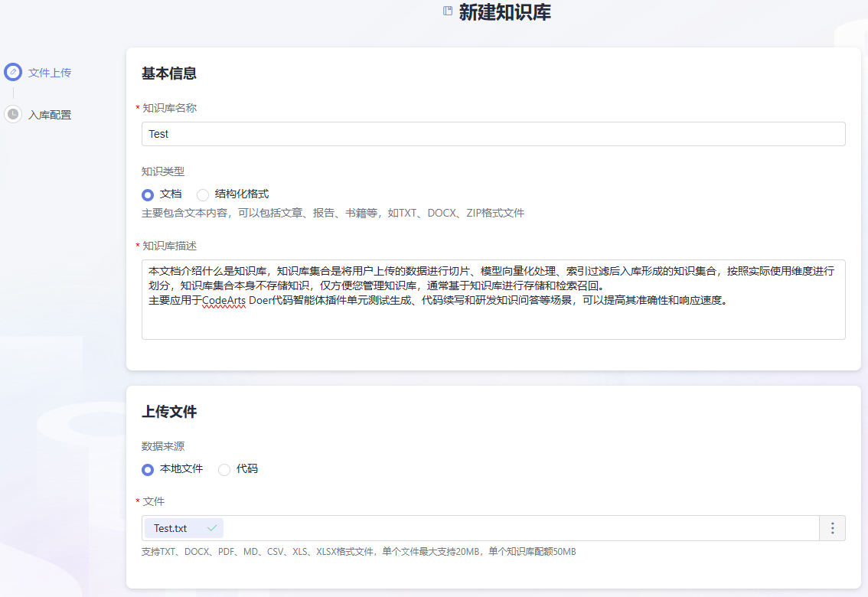Open the 入库配置 step label
The width and height of the screenshot is (868, 597).
pyautogui.click(x=50, y=115)
